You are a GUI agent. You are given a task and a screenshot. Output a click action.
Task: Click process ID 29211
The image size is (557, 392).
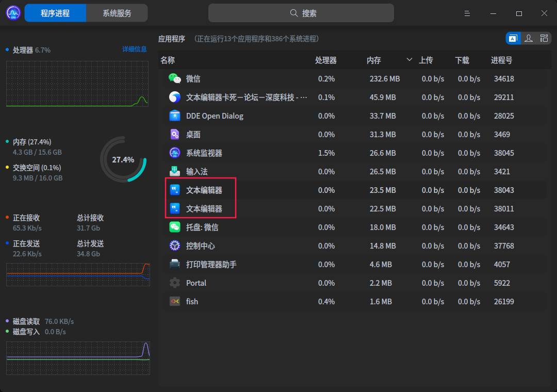(504, 97)
